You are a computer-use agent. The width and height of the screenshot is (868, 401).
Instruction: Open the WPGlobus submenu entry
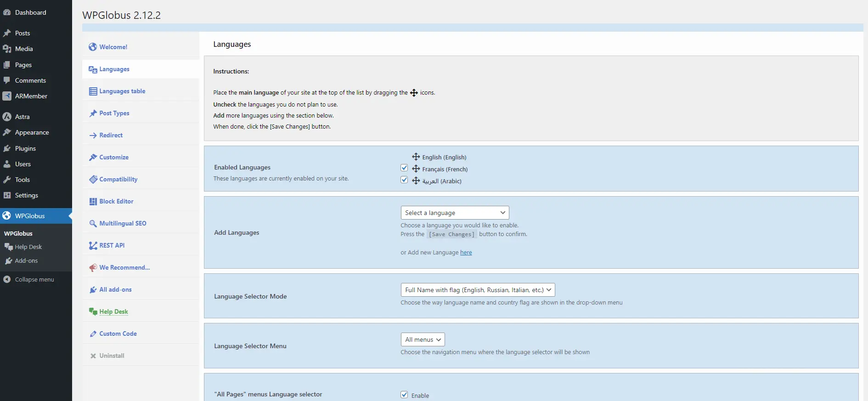pos(18,233)
